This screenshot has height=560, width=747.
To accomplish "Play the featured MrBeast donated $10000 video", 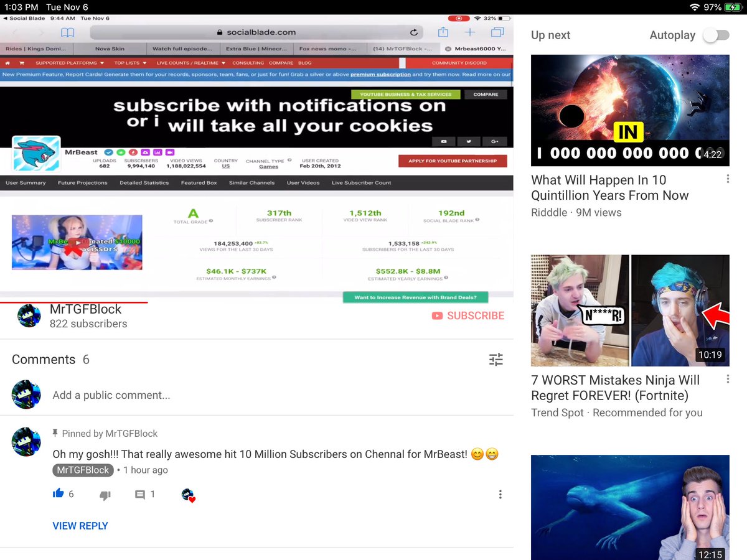I will (x=77, y=243).
